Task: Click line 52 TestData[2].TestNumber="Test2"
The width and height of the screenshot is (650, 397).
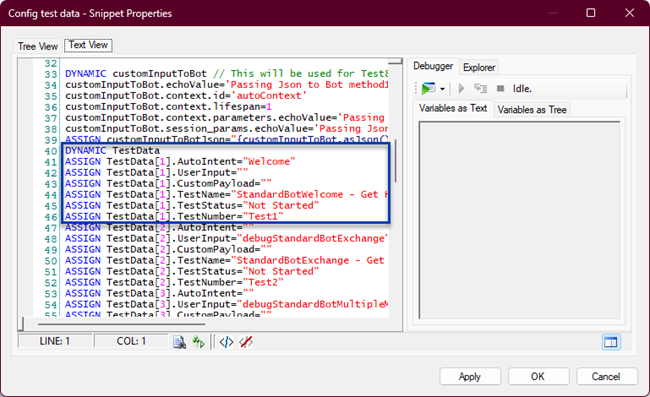Action: pos(174,283)
